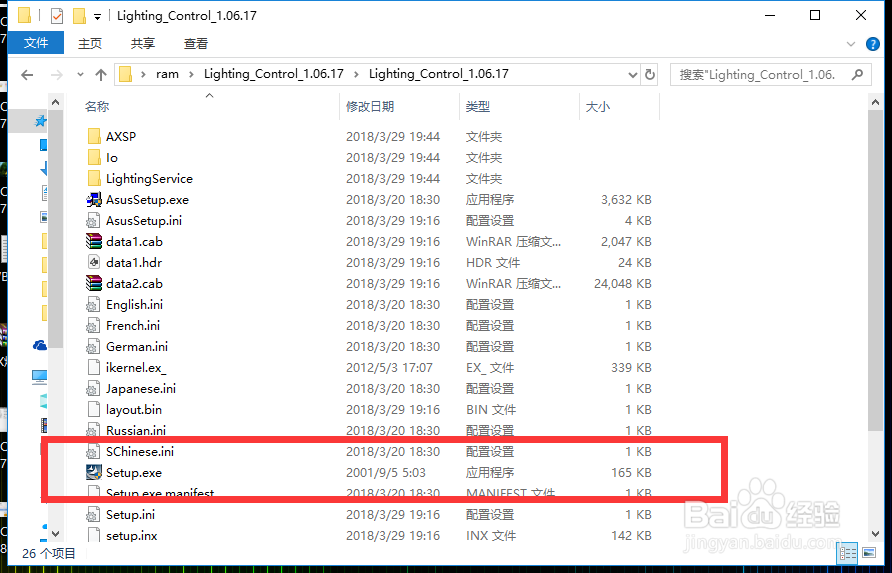
Task: Click the file list scroll down arrow
Action: point(876,534)
